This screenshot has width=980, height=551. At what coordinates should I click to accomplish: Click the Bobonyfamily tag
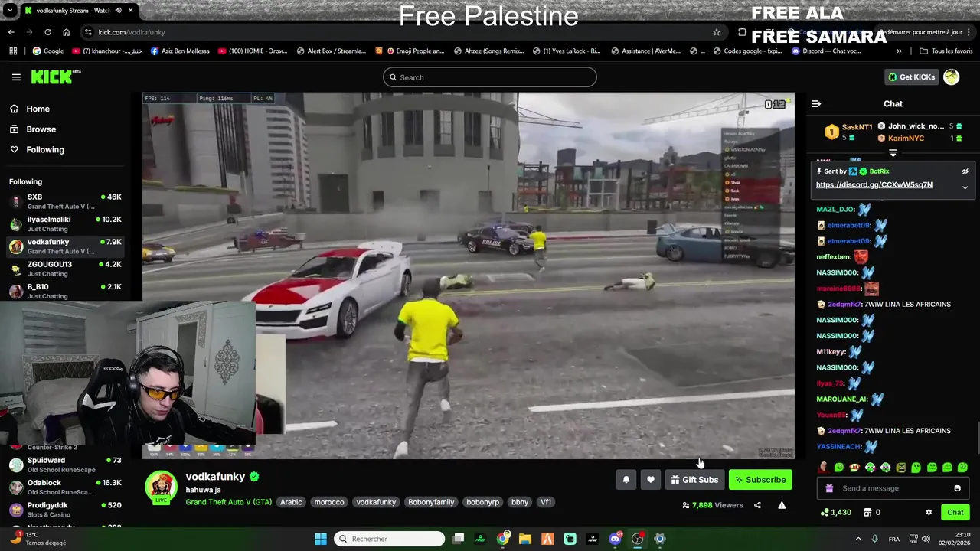coord(431,502)
